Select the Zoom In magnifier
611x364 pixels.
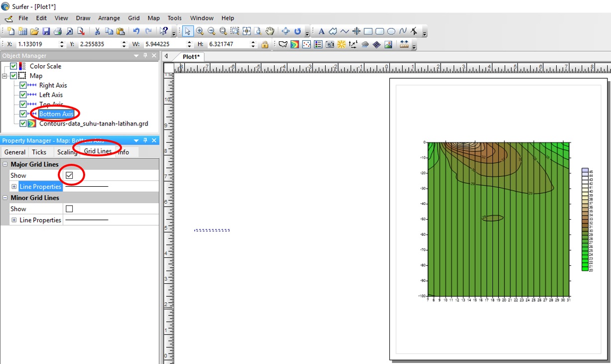200,31
